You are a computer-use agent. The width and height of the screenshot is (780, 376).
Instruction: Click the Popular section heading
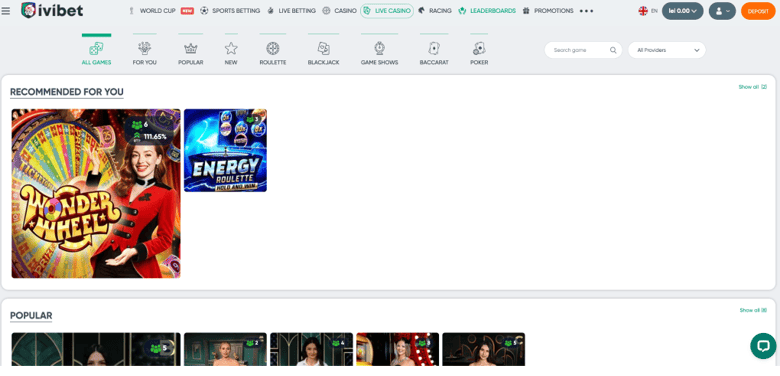[31, 316]
